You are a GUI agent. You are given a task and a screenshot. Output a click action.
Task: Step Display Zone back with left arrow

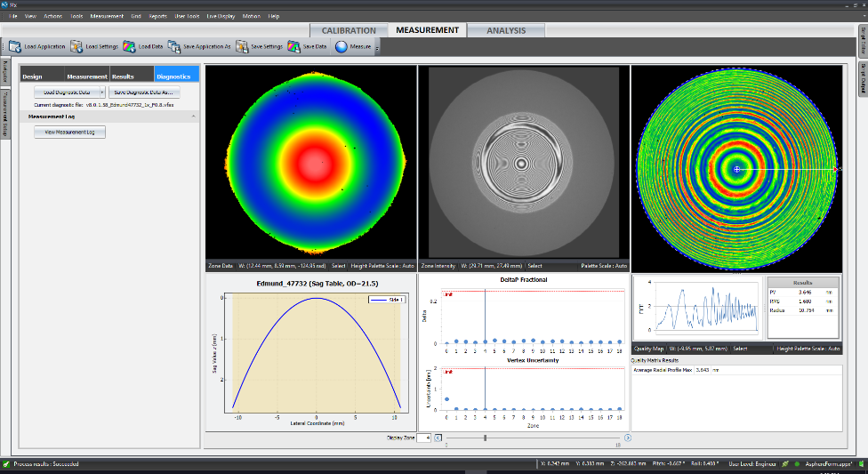(x=437, y=438)
